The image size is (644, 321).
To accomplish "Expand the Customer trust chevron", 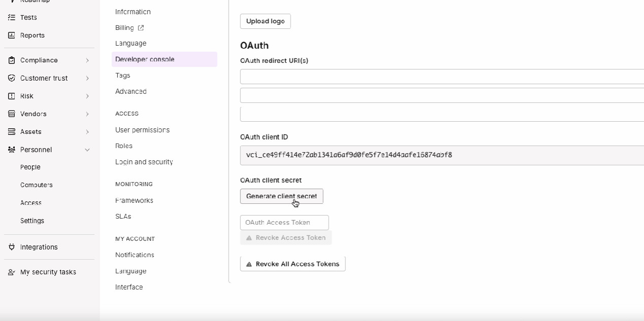I will 87,79.
